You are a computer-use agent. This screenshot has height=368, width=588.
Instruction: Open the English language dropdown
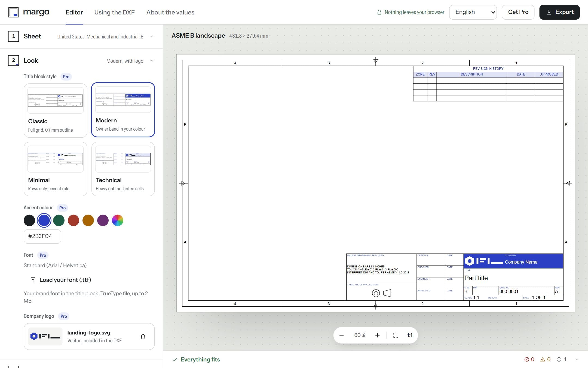(473, 12)
